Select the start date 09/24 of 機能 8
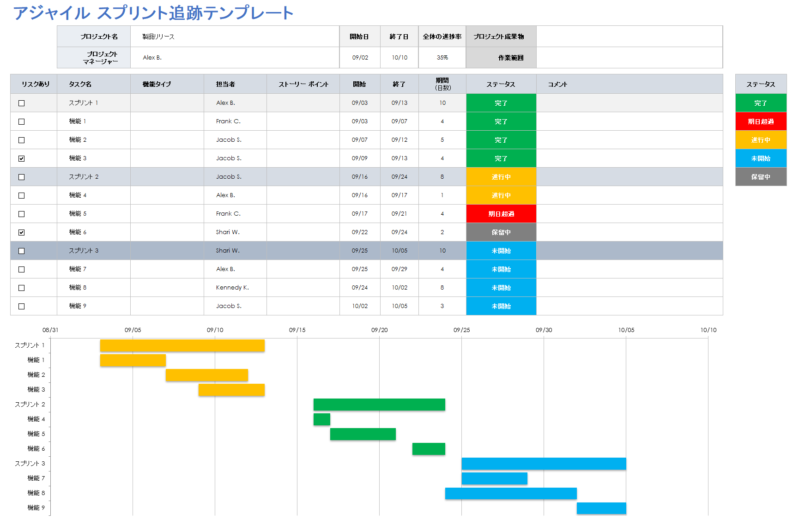The image size is (793, 532). [360, 288]
